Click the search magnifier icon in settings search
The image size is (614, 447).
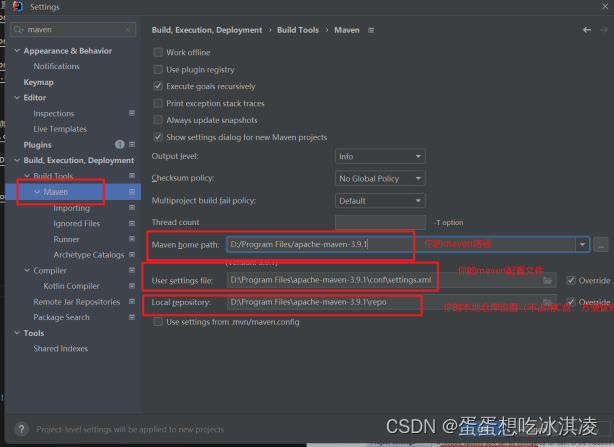pos(18,30)
